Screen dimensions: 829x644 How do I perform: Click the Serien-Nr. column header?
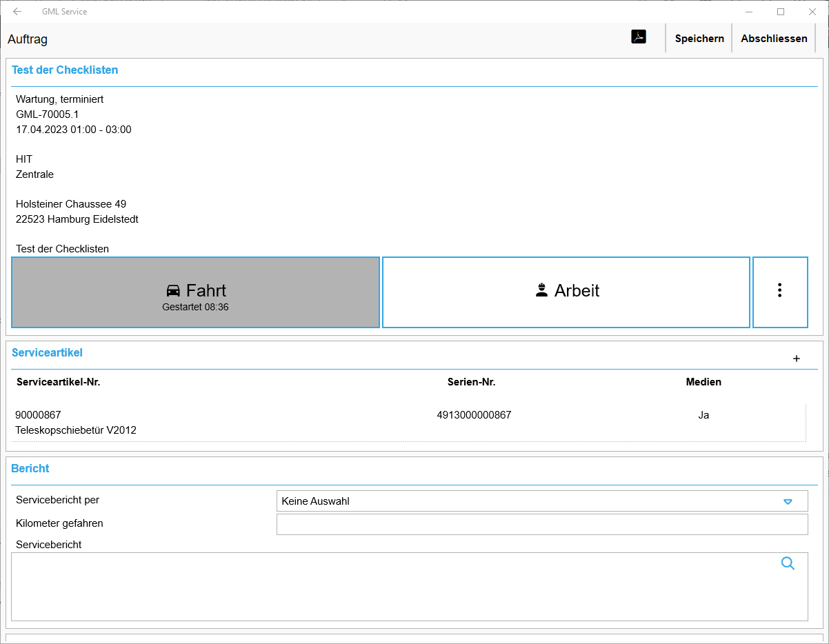472,382
